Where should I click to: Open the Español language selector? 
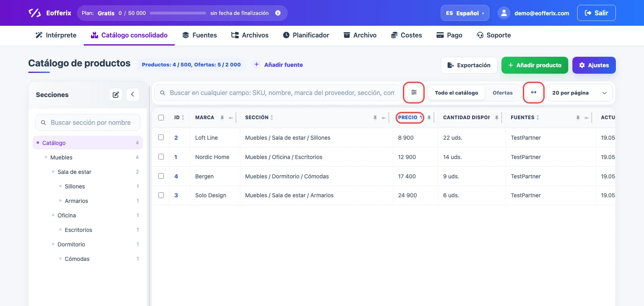pos(465,13)
